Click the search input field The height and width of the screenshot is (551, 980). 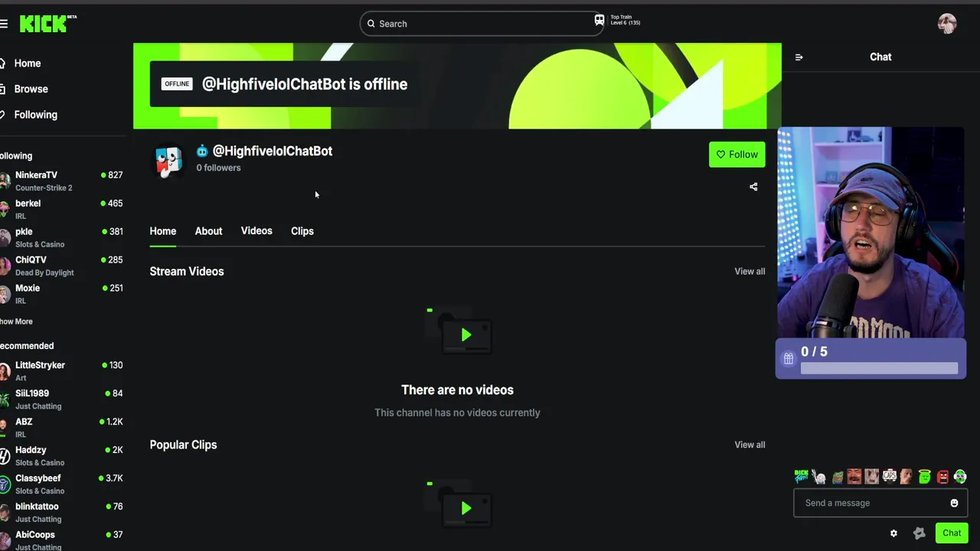(482, 24)
